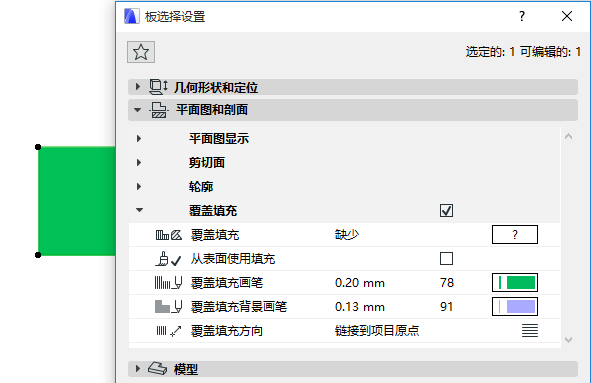
Task: Click the 选定的: 1 可编辑的: 1 status text
Action: 523,52
